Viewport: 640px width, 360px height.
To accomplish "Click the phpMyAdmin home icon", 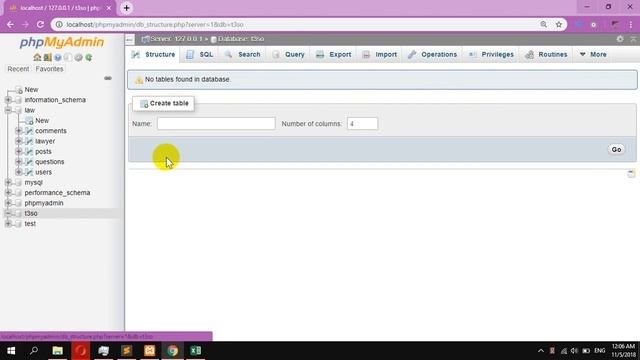I will coord(37,58).
